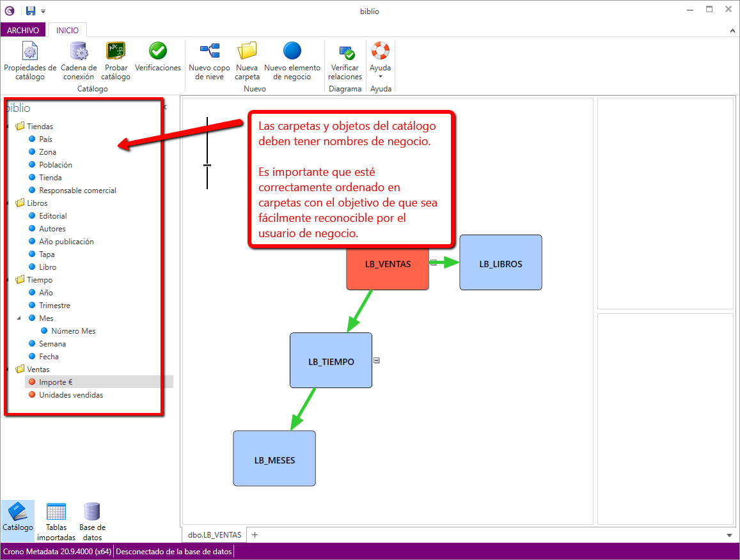Click the Cadena de conexión icon
The image size is (740, 560).
pyautogui.click(x=79, y=51)
